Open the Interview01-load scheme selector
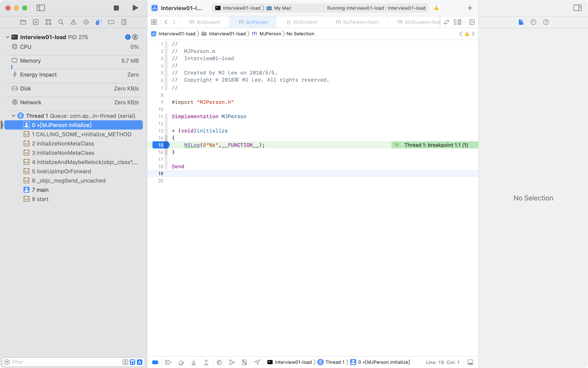588x368 pixels. coord(238,8)
